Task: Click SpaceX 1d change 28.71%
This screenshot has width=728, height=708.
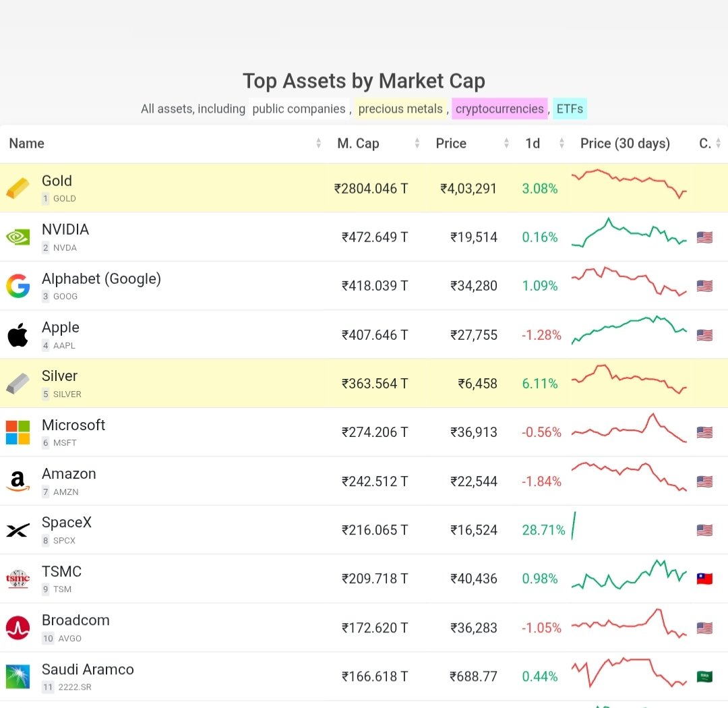Action: (543, 530)
